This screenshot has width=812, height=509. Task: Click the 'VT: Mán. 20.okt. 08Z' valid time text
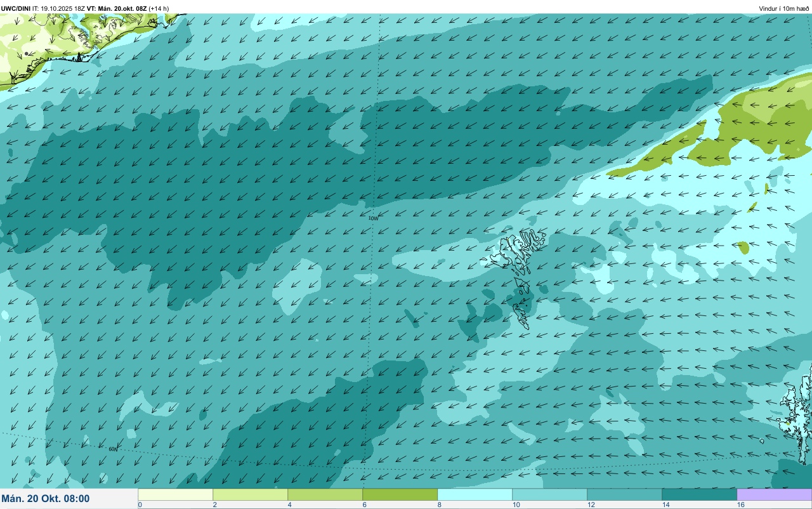point(117,8)
